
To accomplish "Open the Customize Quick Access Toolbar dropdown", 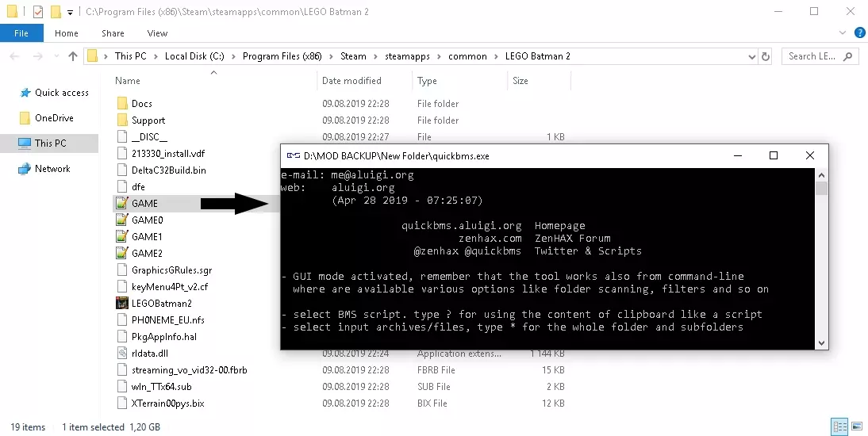I will coord(71,12).
